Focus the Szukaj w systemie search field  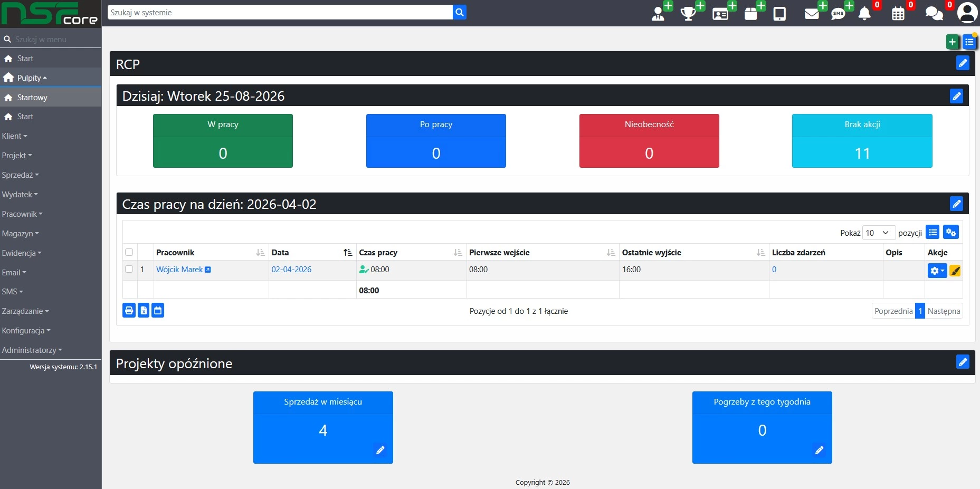pyautogui.click(x=280, y=12)
